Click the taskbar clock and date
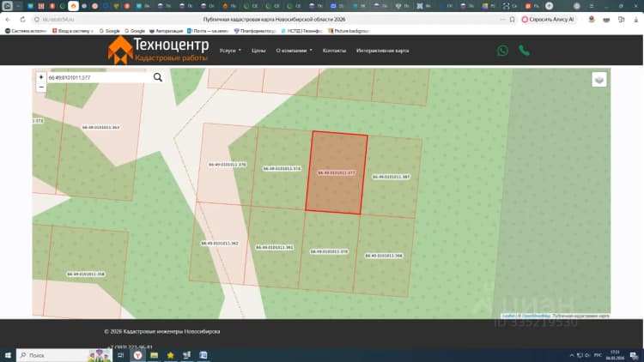 [x=615, y=355]
